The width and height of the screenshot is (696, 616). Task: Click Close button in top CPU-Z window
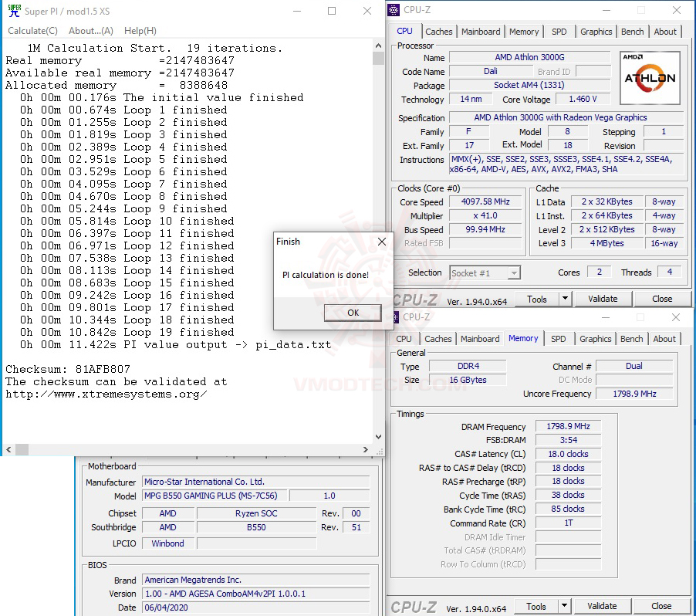point(662,299)
